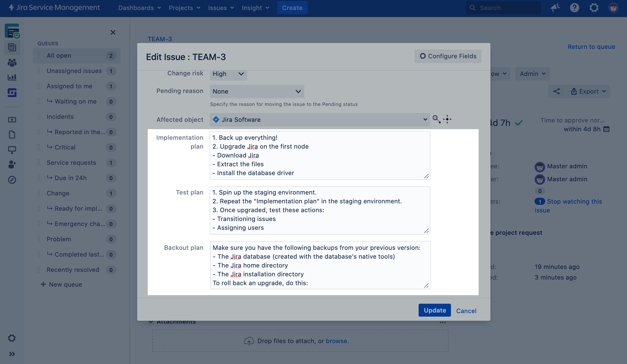Click into the Backout plan text area

pos(320,265)
